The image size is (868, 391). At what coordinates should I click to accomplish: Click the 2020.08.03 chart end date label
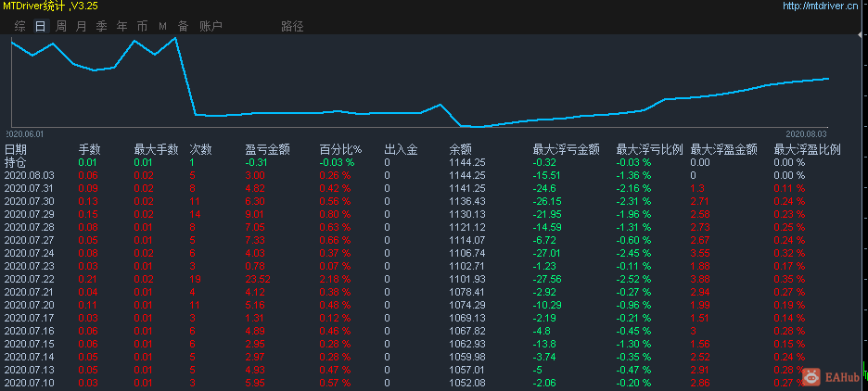[806, 133]
